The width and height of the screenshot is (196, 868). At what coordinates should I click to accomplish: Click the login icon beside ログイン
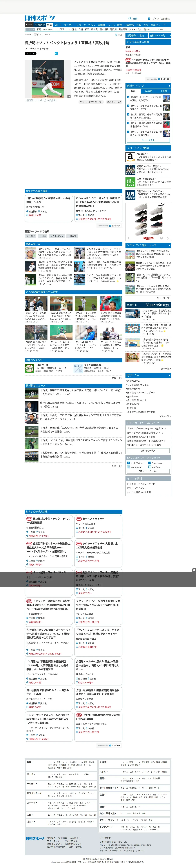149,19
